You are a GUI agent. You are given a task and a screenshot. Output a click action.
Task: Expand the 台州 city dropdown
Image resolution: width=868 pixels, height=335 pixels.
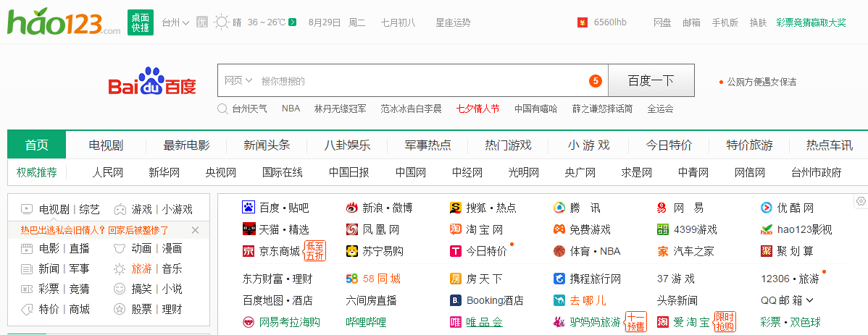click(x=175, y=22)
